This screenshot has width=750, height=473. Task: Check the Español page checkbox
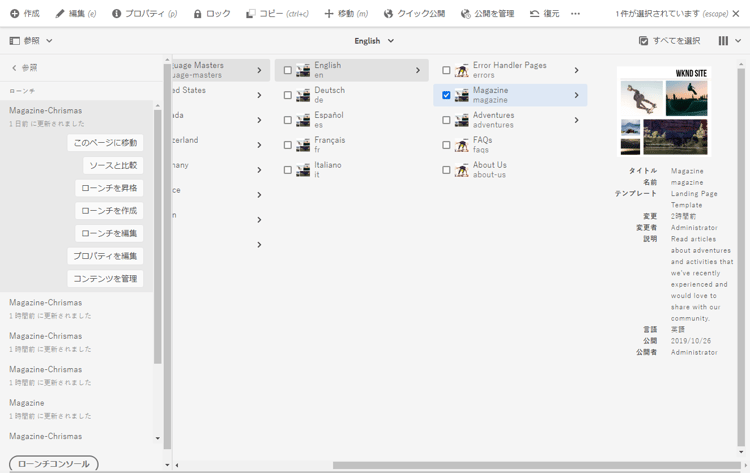(x=287, y=120)
